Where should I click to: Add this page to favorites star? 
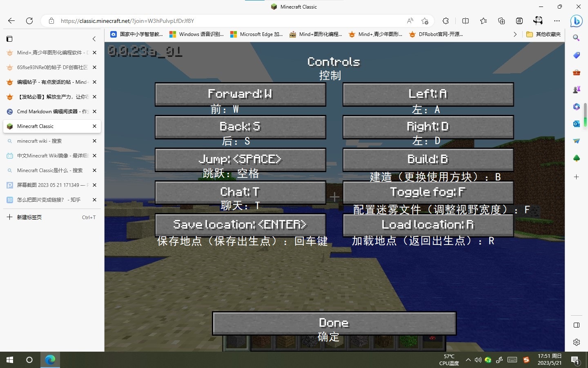[x=425, y=21]
